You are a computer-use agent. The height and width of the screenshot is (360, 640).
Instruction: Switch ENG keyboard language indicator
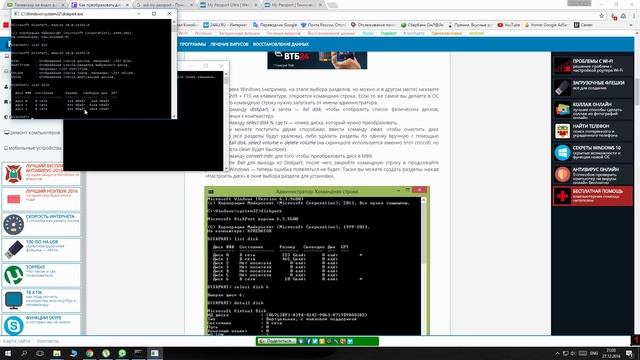[594, 353]
